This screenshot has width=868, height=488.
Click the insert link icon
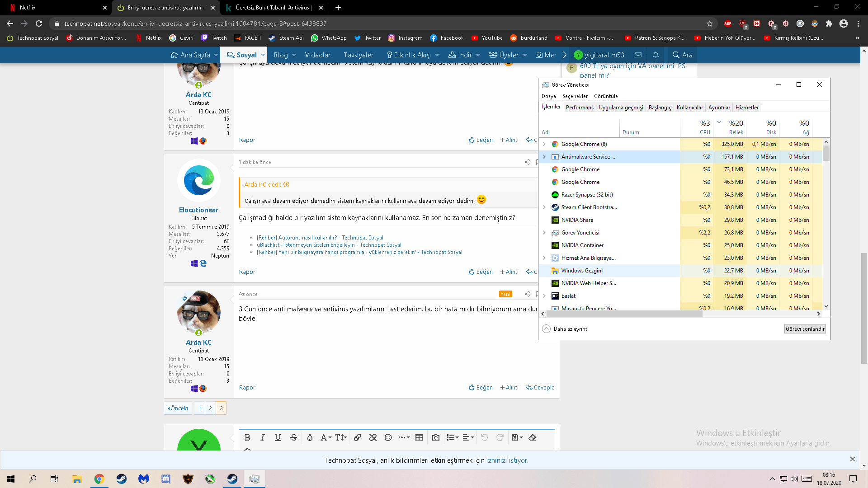[358, 437]
